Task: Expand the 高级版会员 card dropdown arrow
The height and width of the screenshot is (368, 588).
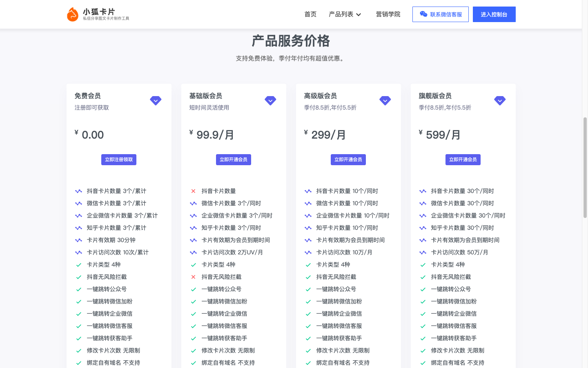Action: (x=385, y=100)
